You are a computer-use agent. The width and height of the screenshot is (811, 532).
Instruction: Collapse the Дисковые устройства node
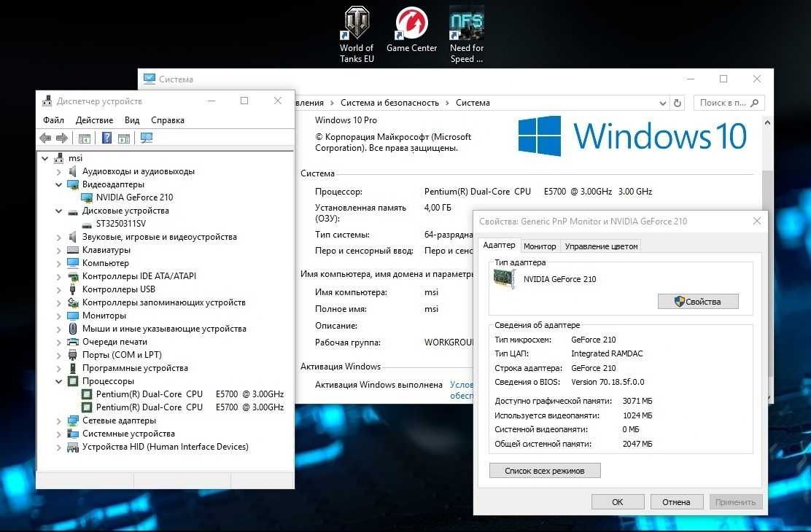click(59, 211)
